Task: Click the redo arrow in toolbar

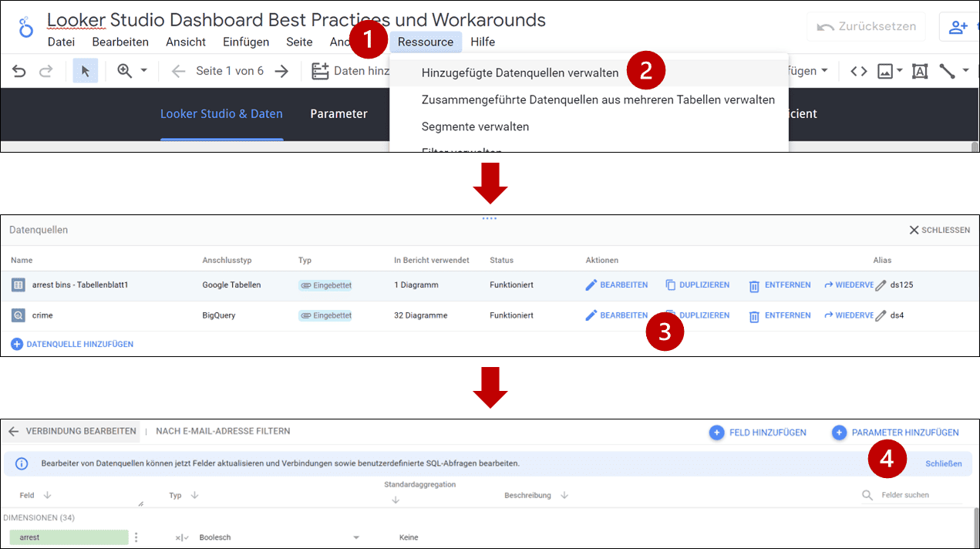Action: tap(46, 72)
